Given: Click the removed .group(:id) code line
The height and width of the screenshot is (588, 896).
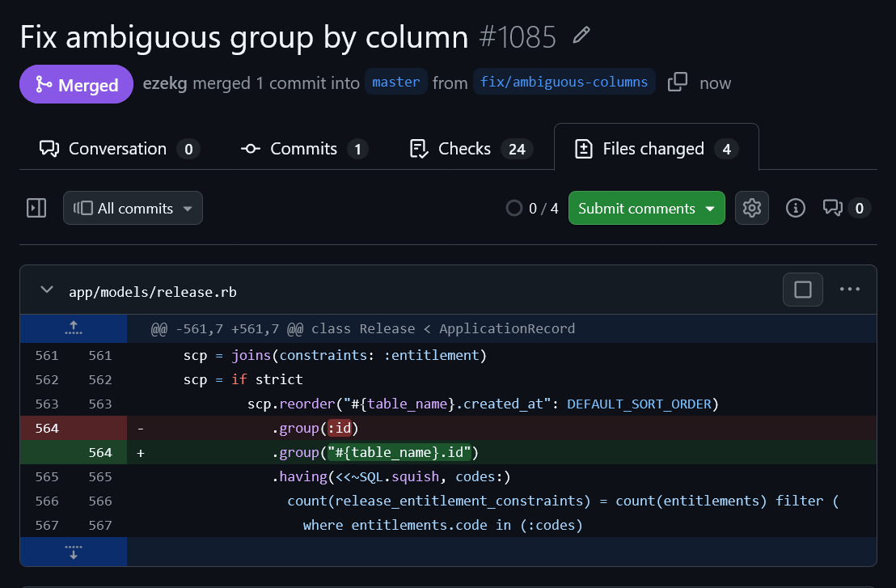Looking at the screenshot, I should point(501,428).
